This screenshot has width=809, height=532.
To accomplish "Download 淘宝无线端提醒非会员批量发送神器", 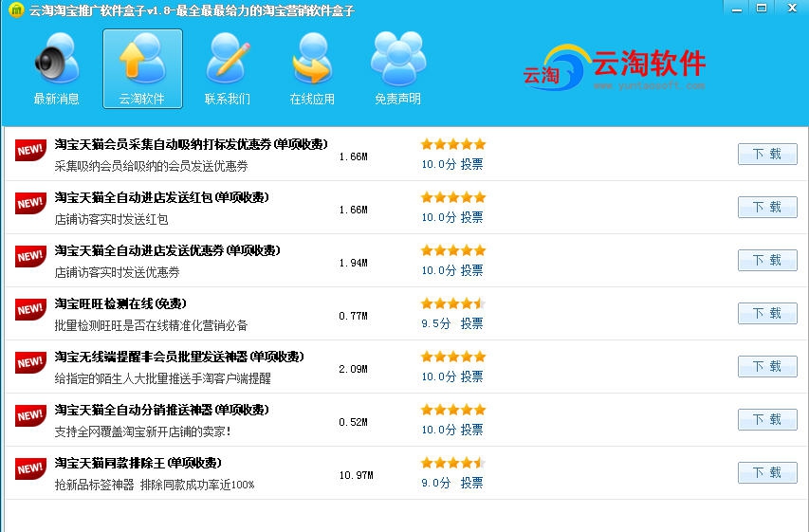I will (767, 366).
